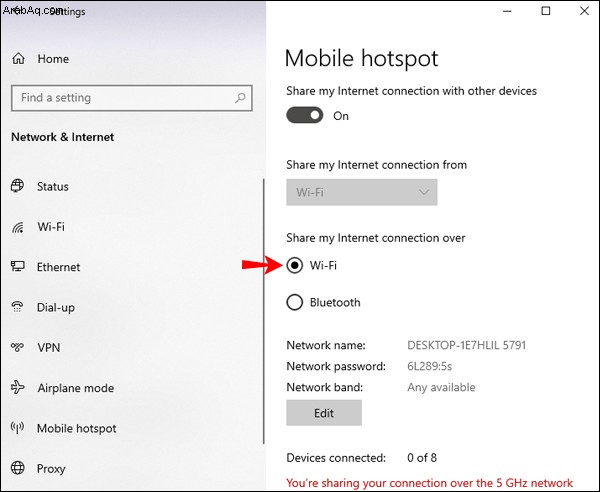Click the network password value 6L289:5s
Screen dimensions: 600x492
(429, 366)
